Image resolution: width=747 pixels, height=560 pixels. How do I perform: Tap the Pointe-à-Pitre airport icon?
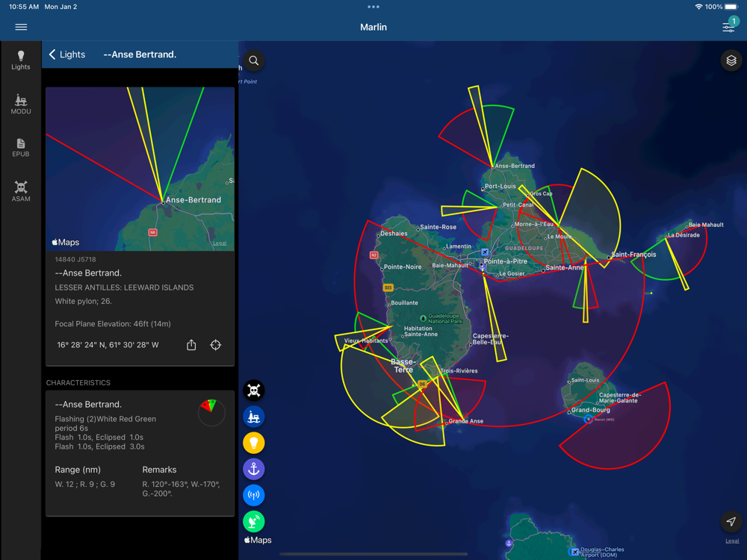pos(485,252)
